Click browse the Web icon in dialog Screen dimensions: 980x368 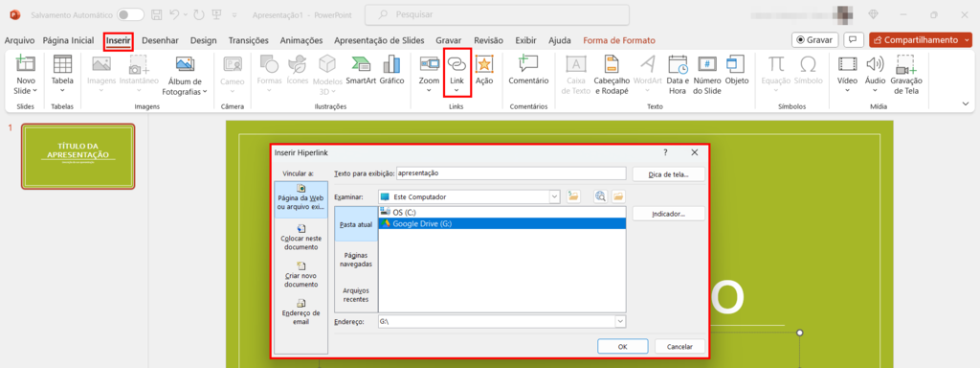[x=601, y=196]
